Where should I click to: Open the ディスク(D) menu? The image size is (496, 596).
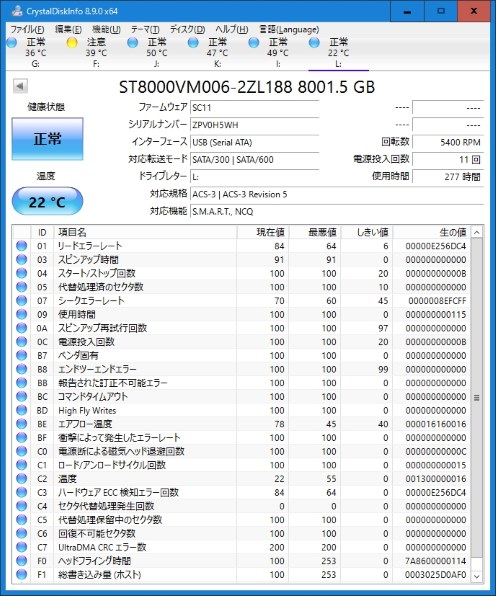click(187, 29)
